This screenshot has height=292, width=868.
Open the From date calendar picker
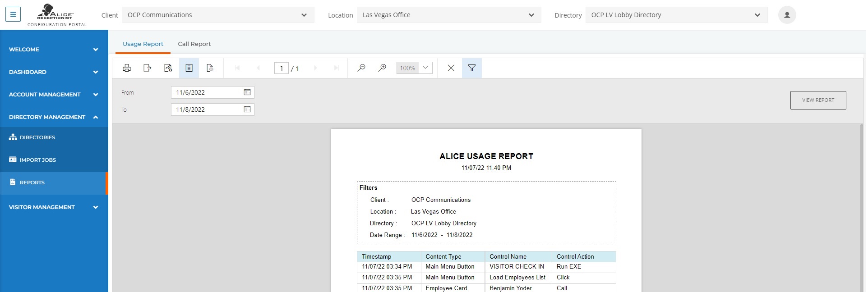pyautogui.click(x=247, y=92)
